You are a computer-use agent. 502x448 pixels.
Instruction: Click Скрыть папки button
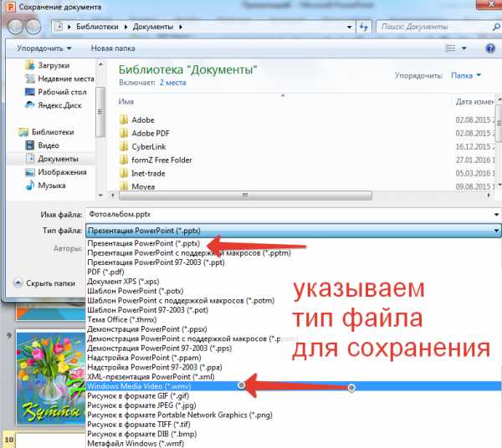coord(44,283)
